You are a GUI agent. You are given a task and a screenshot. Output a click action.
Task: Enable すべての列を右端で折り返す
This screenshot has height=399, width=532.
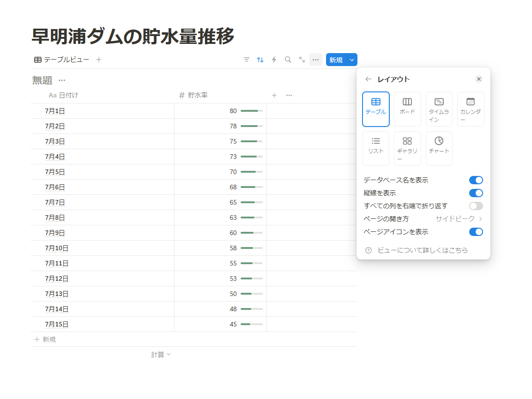pos(476,206)
